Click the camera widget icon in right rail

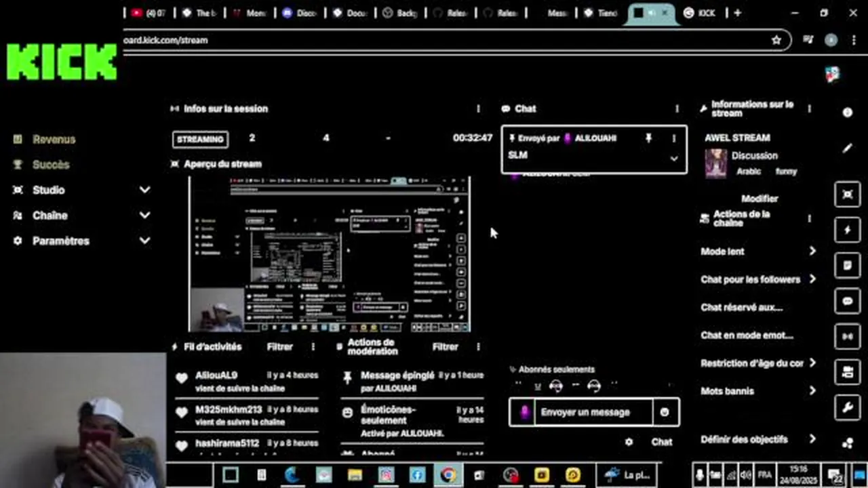(847, 371)
